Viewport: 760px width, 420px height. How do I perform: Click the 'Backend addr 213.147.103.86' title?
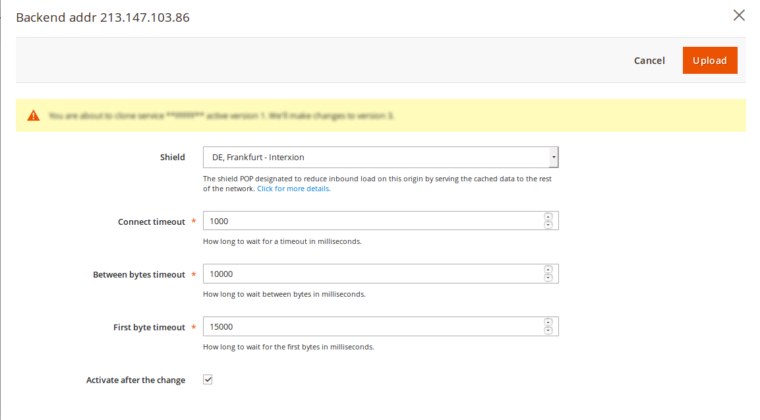103,17
